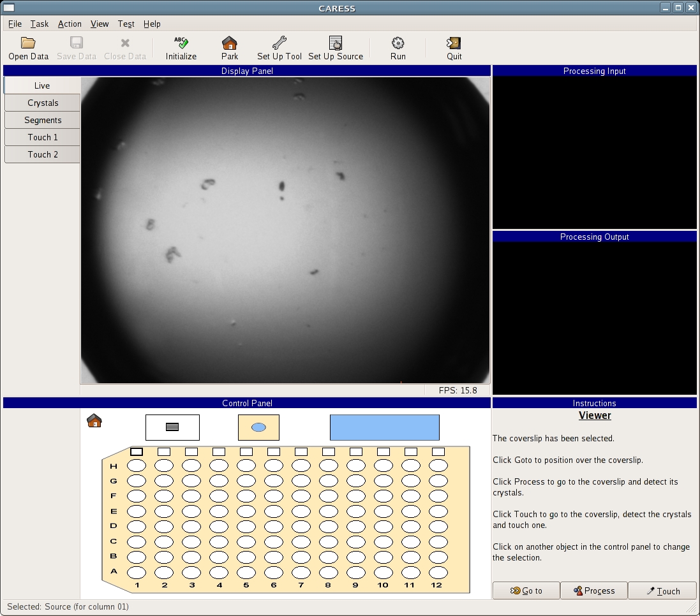
Task: Click the Go to button
Action: (526, 591)
